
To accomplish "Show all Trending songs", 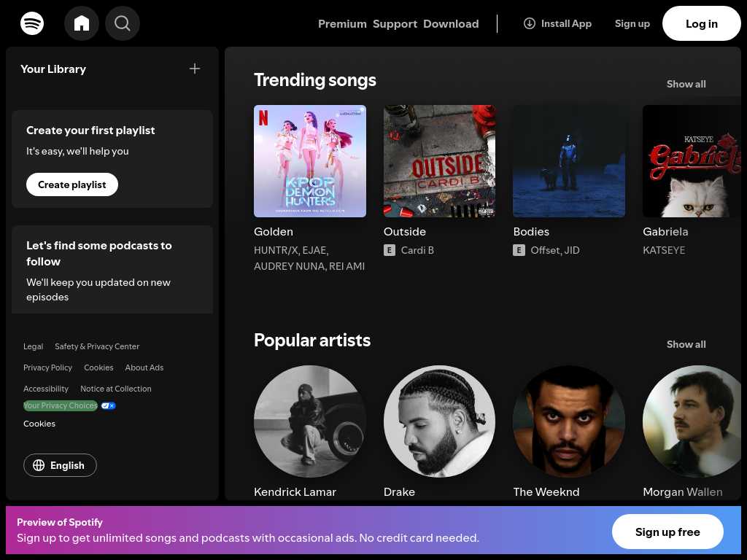I will click(686, 84).
